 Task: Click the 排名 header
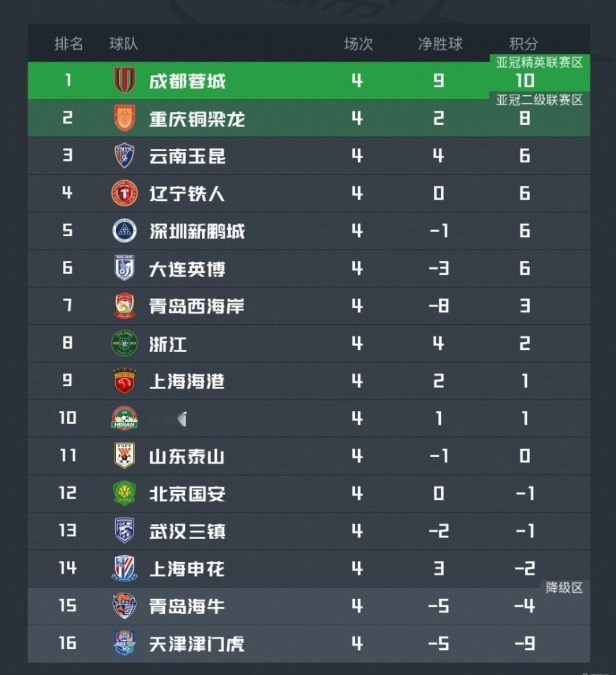(x=69, y=44)
